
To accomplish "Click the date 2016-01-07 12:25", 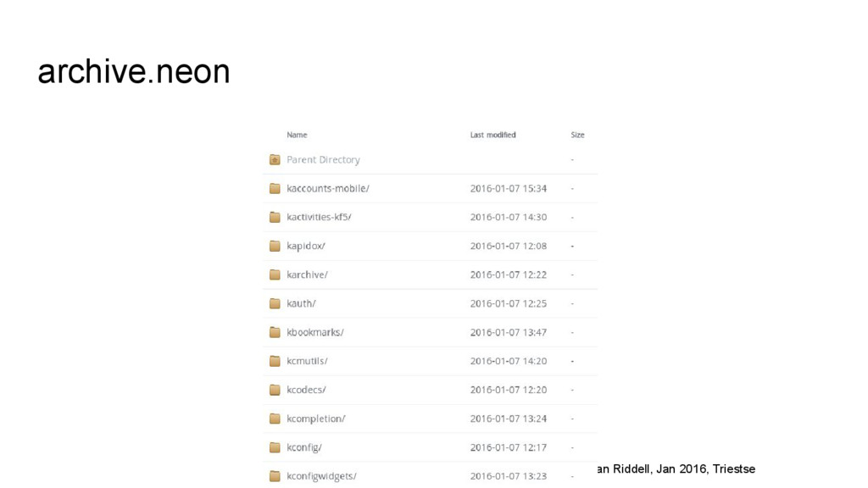I will pos(509,304).
